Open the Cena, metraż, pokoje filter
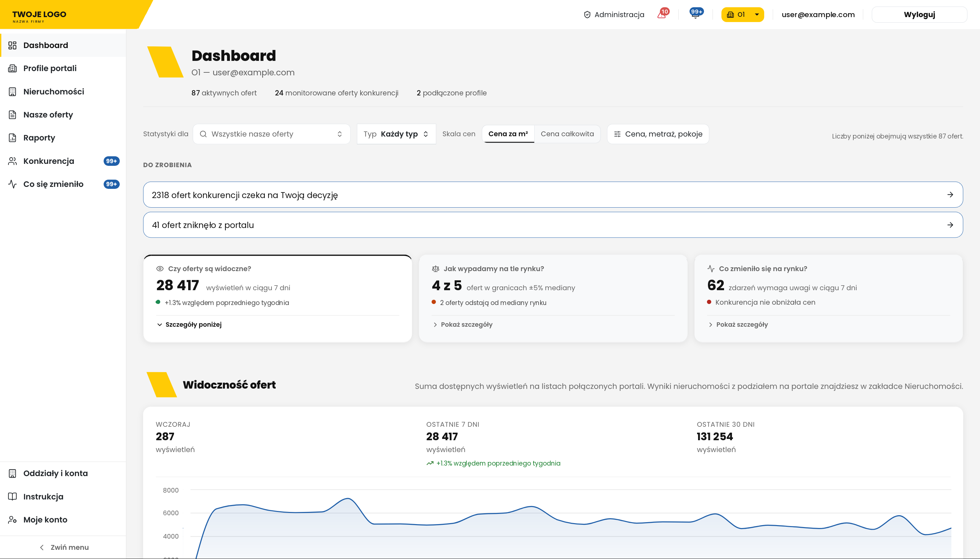This screenshot has width=980, height=559. [x=658, y=134]
